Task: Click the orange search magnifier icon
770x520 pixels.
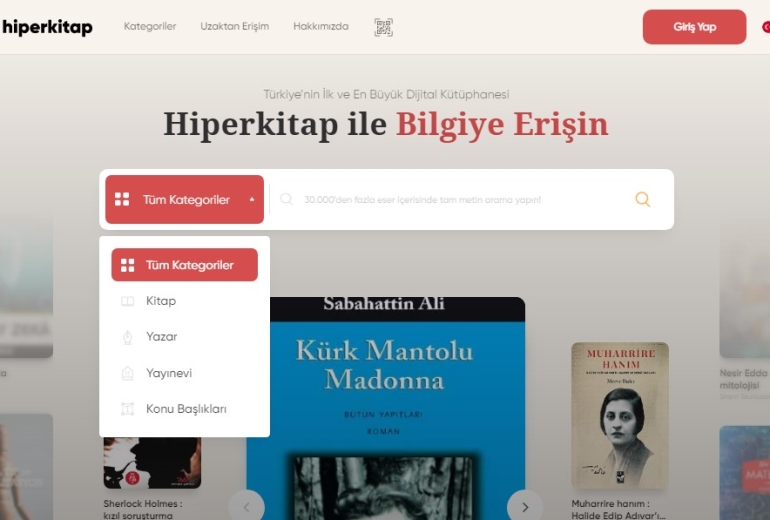Action: pos(642,199)
